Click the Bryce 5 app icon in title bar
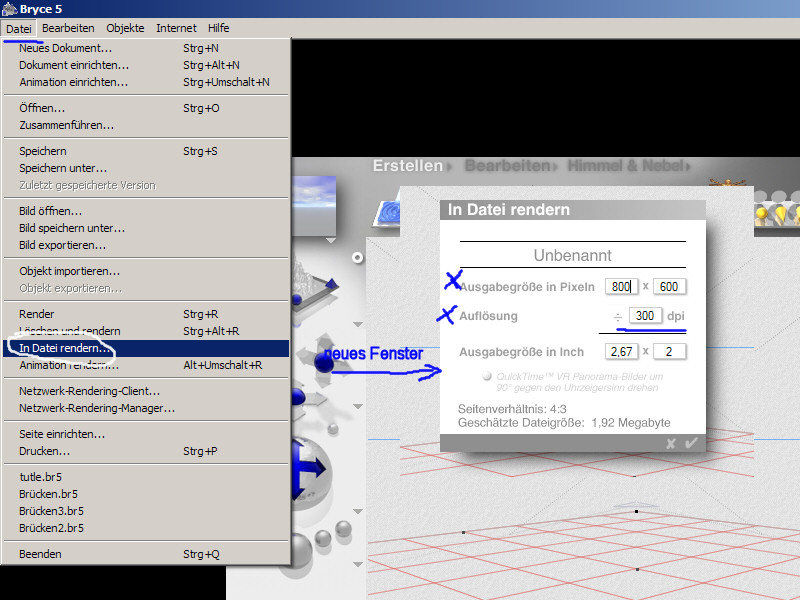Image resolution: width=800 pixels, height=600 pixels. 9,9
